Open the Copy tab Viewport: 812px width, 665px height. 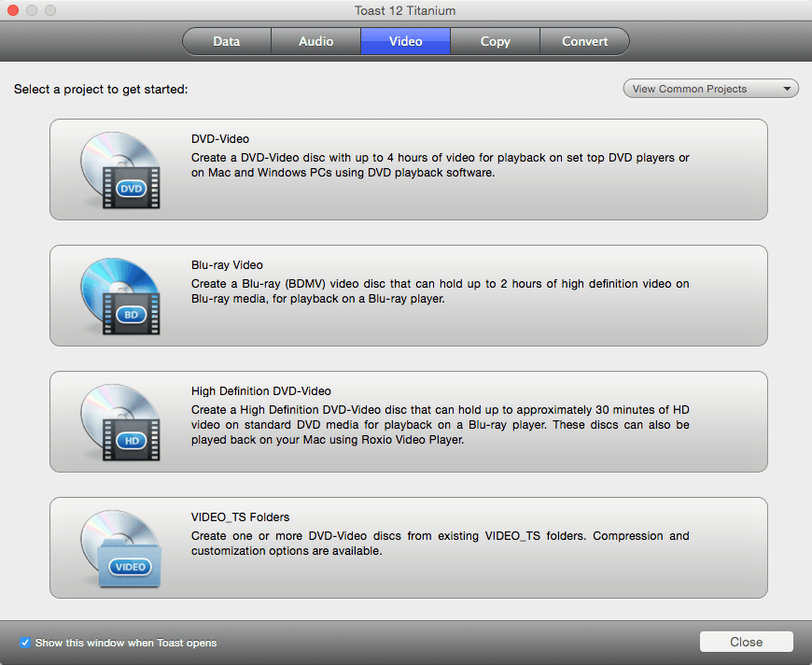(x=495, y=41)
